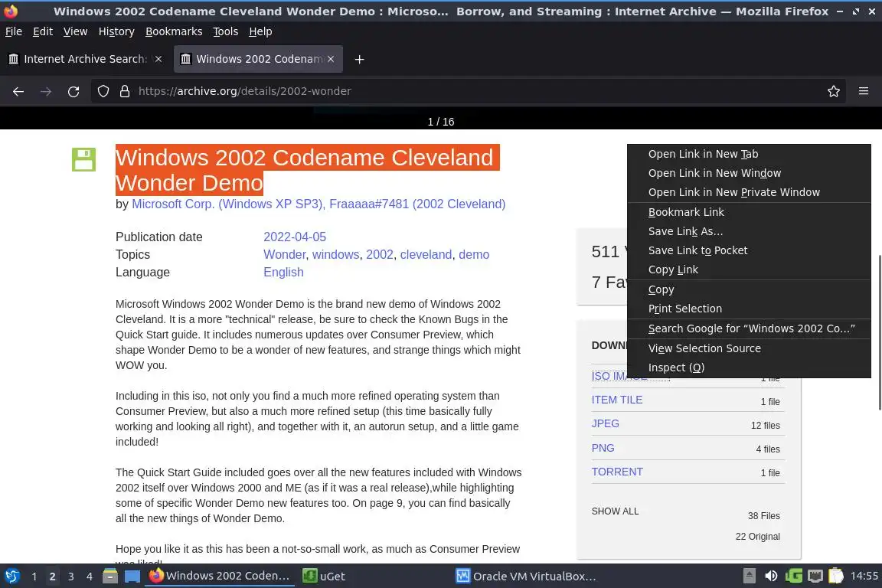Click the green floppy disk software icon
This screenshot has height=588, width=882.
pos(83,159)
